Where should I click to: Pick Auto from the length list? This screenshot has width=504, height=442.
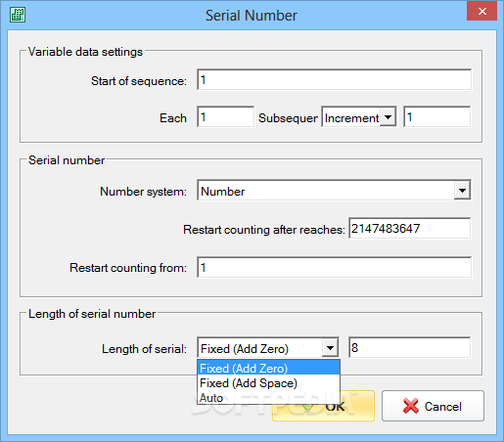pos(268,397)
